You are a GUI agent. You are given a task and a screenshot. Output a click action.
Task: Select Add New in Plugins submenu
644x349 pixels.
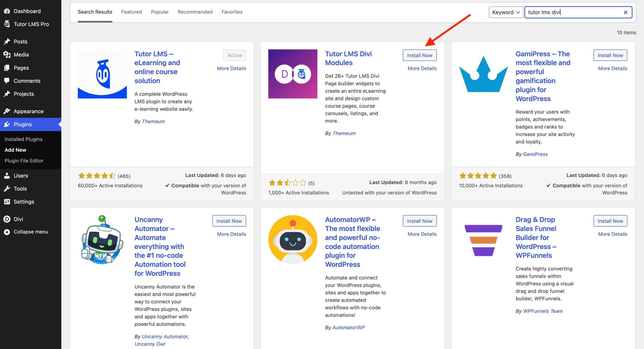[x=15, y=150]
